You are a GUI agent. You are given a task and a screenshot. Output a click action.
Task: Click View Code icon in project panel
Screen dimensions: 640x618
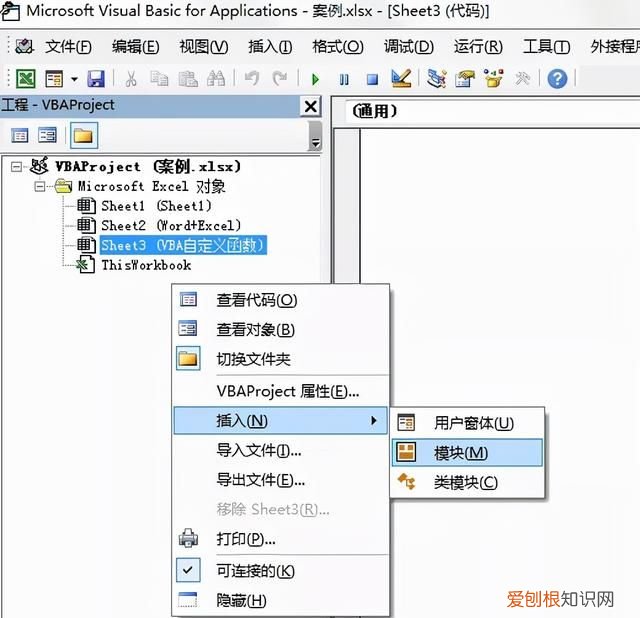(20, 135)
